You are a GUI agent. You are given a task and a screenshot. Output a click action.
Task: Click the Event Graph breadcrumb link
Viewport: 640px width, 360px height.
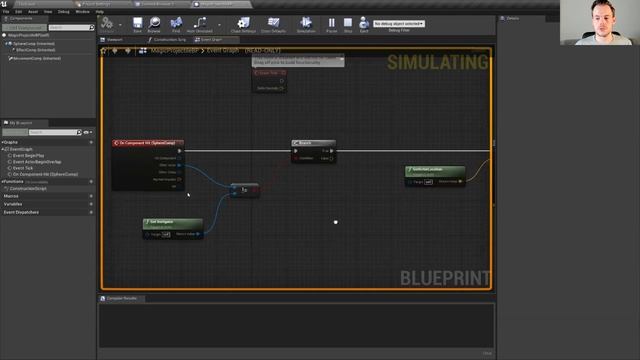(x=223, y=50)
